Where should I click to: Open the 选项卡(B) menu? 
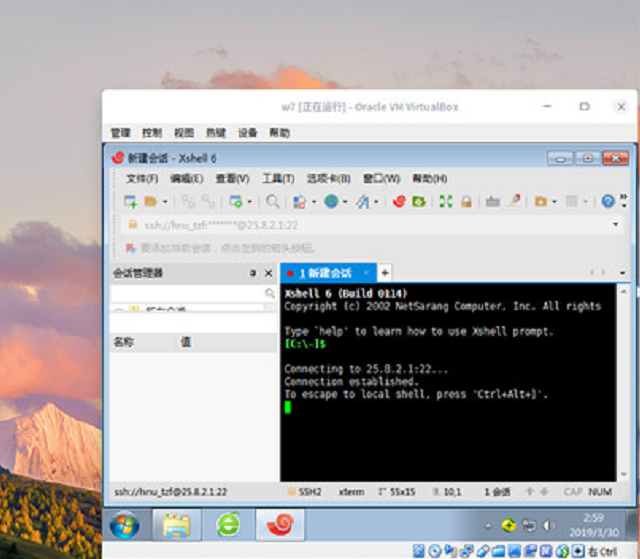329,178
